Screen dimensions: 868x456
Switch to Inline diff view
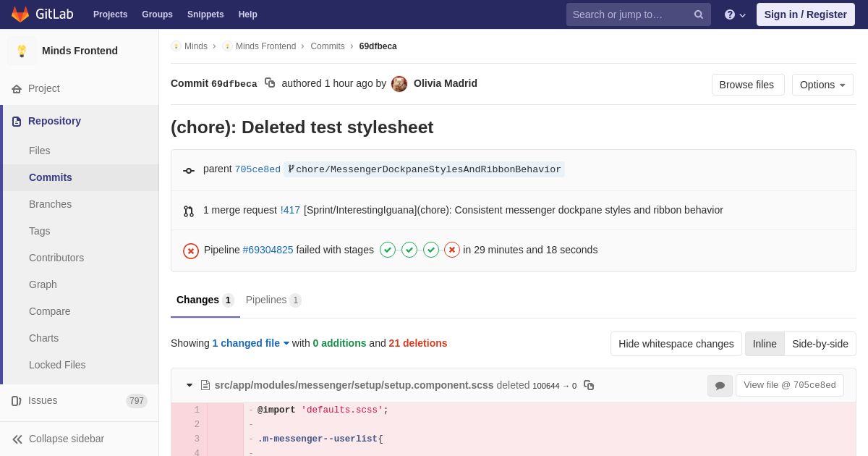[x=765, y=344]
